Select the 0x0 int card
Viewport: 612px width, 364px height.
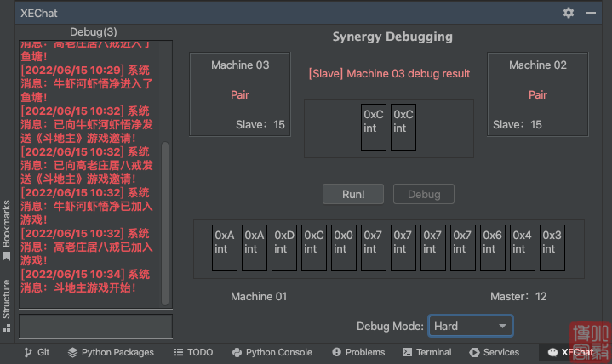[343, 248]
